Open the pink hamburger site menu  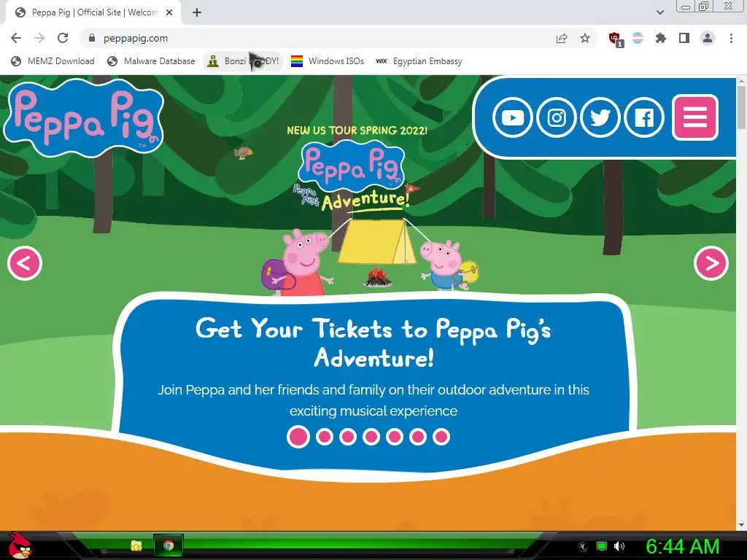(x=695, y=117)
